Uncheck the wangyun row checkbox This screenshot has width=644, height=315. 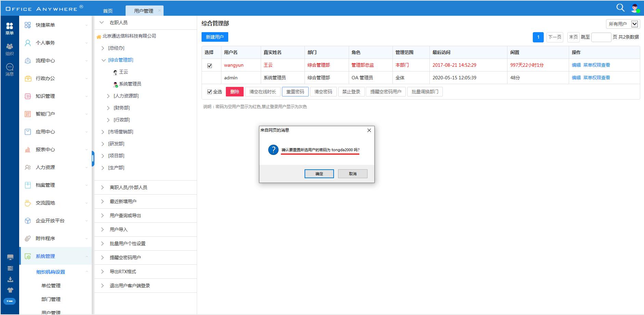pyautogui.click(x=209, y=65)
